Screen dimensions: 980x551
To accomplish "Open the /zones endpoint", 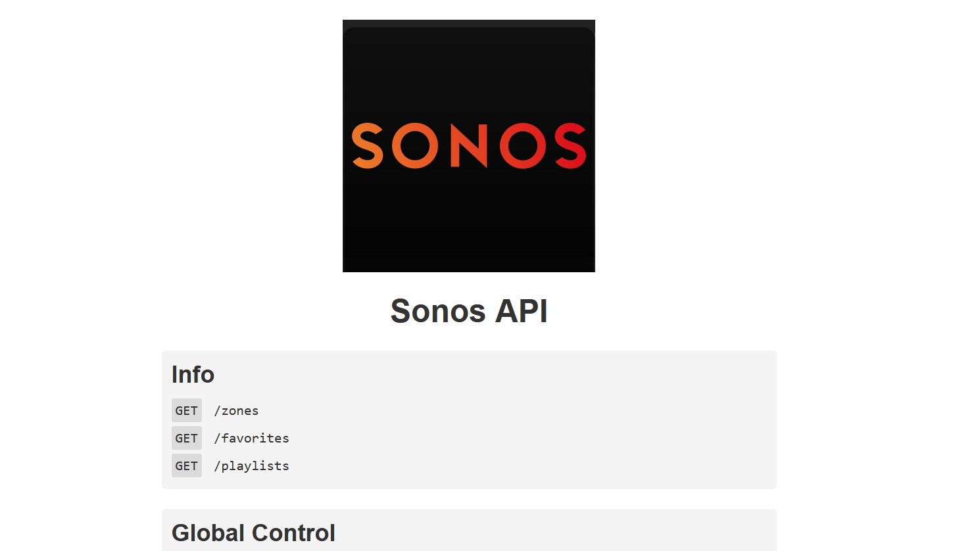I will [236, 411].
